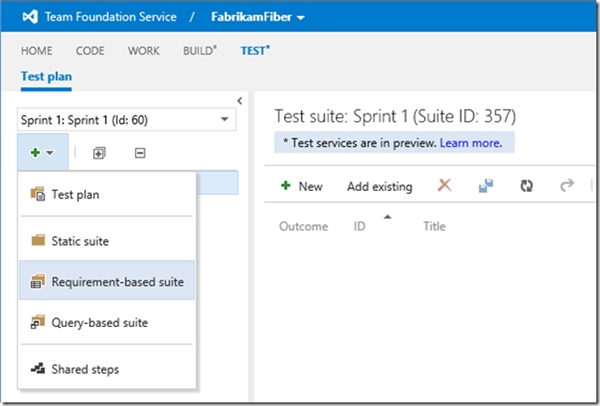
Task: Click the refresh arrows icon
Action: coord(527,186)
